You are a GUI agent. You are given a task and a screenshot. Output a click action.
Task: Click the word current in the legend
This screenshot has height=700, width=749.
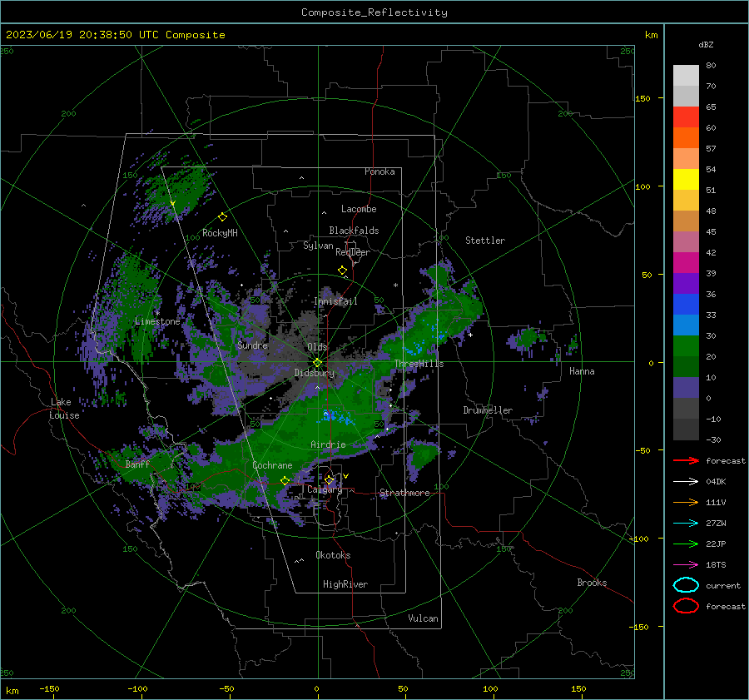(x=723, y=585)
